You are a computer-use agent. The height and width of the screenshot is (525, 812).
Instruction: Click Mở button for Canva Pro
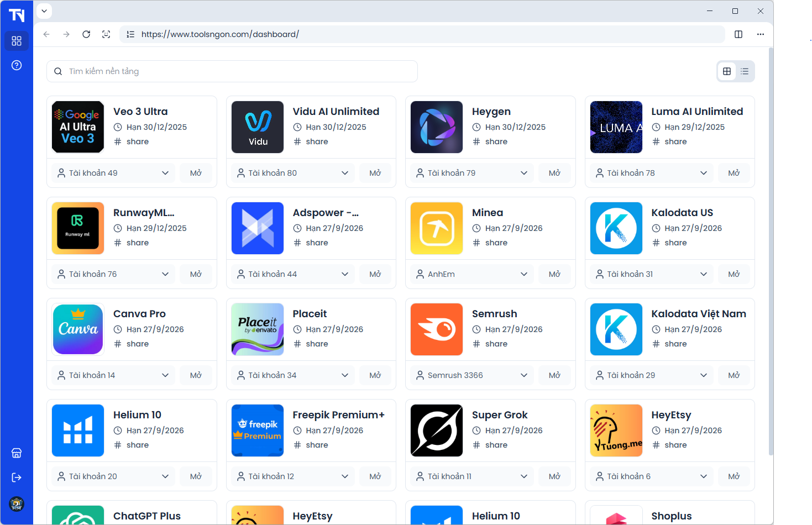[196, 375]
